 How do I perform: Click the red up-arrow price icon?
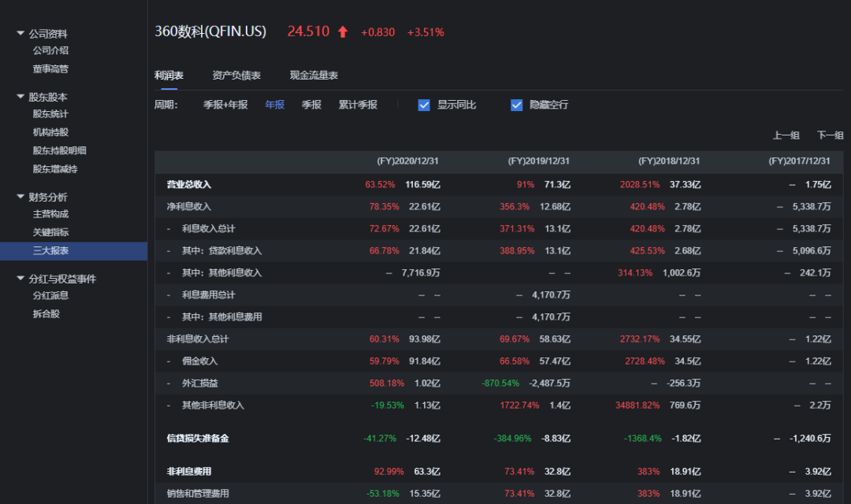coord(343,32)
